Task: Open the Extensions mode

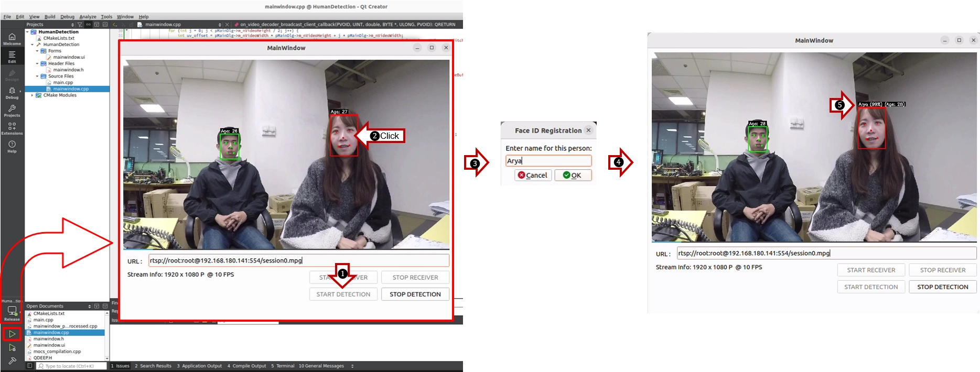Action: click(12, 128)
